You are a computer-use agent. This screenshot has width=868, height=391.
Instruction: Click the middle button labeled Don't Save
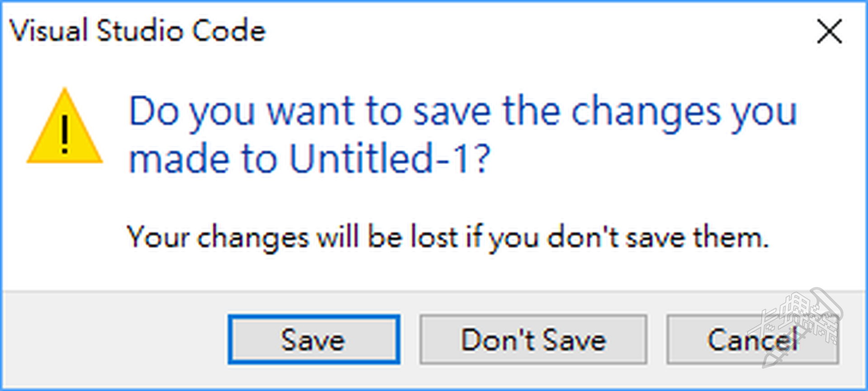pos(533,339)
